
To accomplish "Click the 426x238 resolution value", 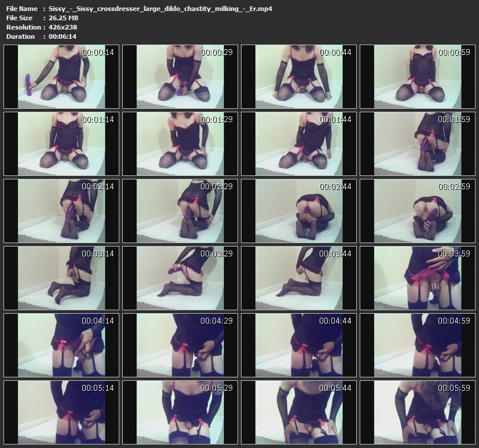I will [x=63, y=27].
